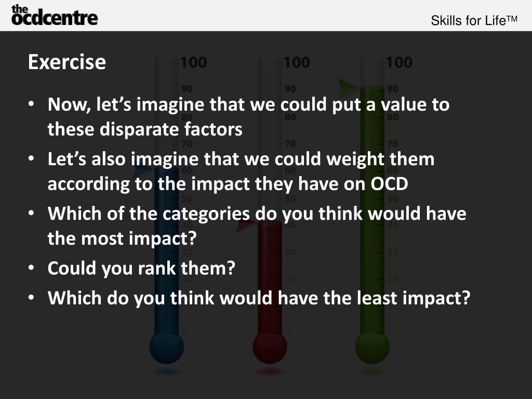This screenshot has width=532, height=399.
Task: Click the word OCD in second bullet
Action: point(389,184)
